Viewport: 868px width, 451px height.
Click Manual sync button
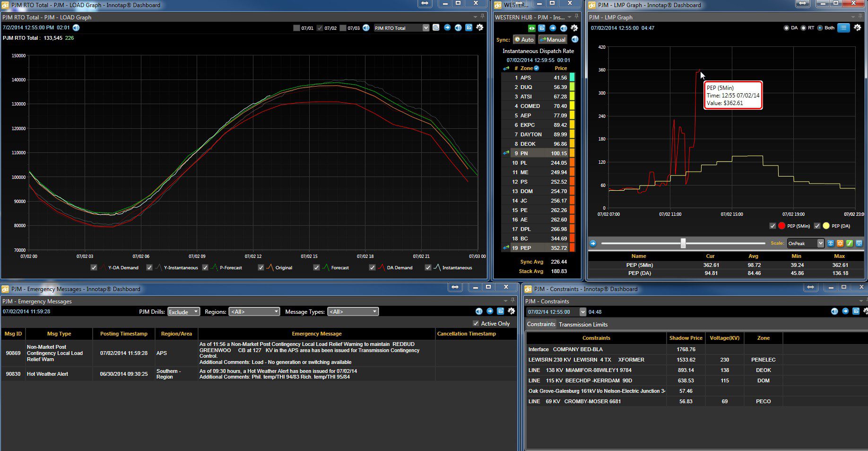coord(552,40)
